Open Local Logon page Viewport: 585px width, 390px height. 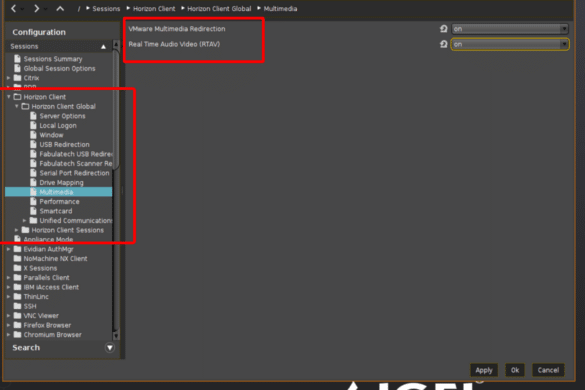[x=58, y=125]
